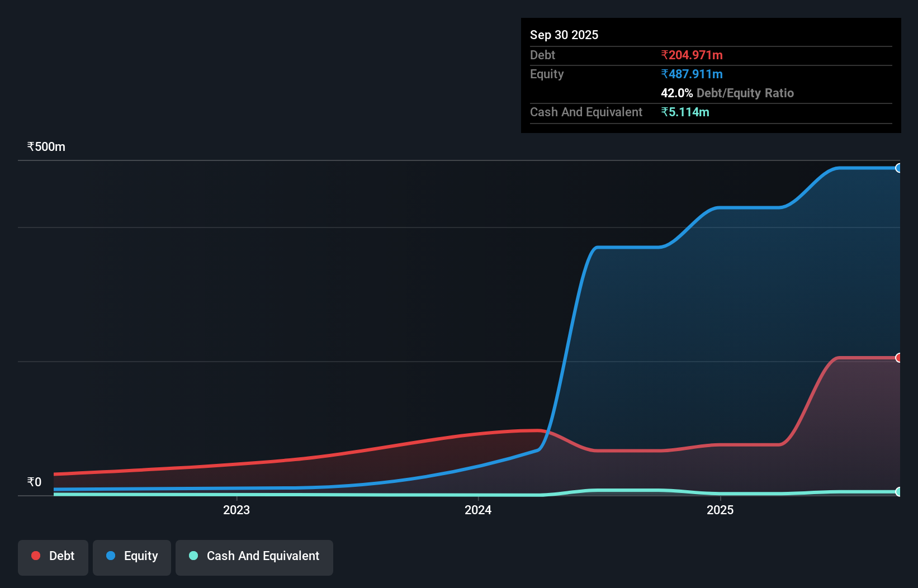918x588 pixels.
Task: Expand the Debt/Equity Ratio detail row
Action: coord(727,93)
